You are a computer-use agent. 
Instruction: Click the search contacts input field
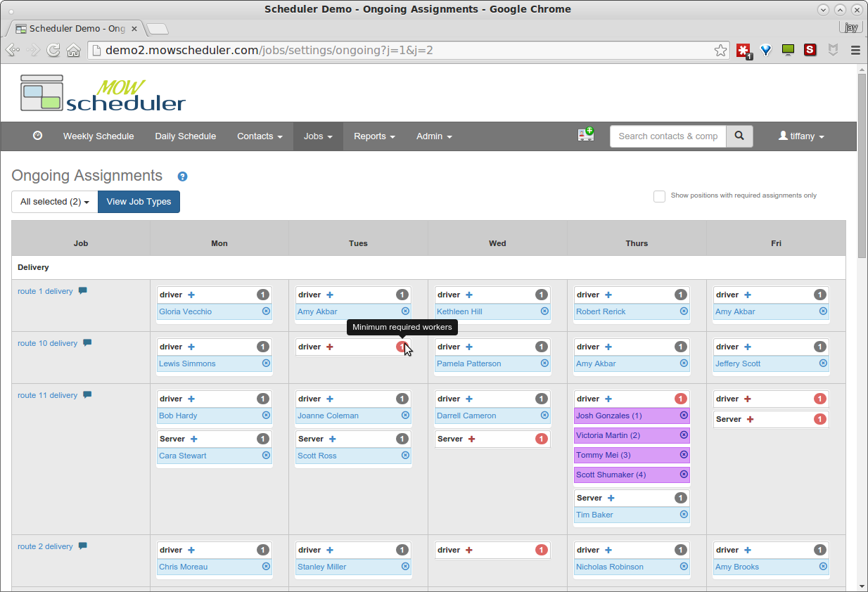(x=668, y=136)
